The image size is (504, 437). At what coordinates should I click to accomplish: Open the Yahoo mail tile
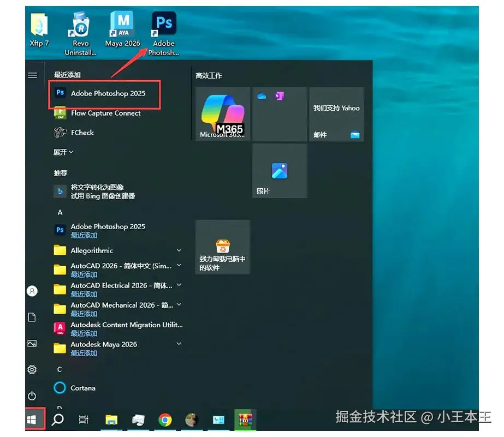336,114
